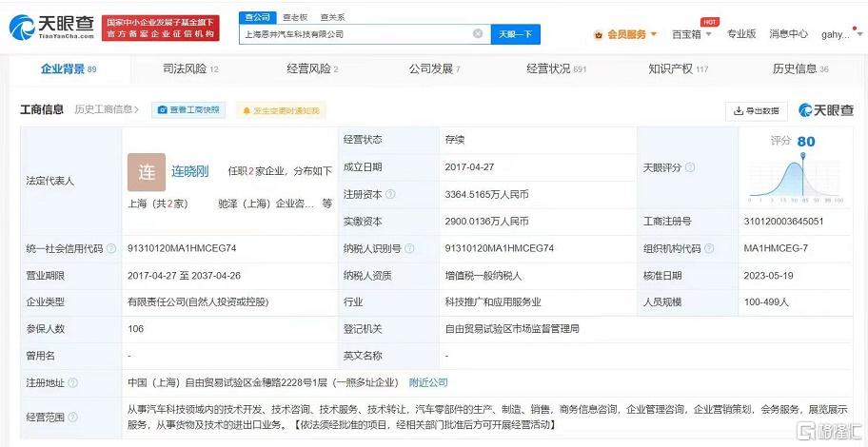The width and height of the screenshot is (868, 447).
Task: Clear the search box with X icon
Action: (x=478, y=33)
